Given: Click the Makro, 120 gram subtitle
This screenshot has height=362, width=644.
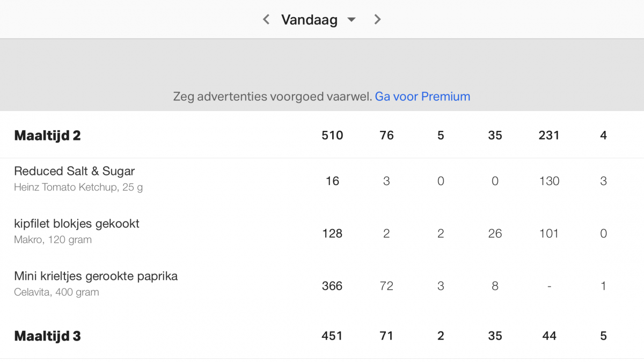Looking at the screenshot, I should 53,240.
